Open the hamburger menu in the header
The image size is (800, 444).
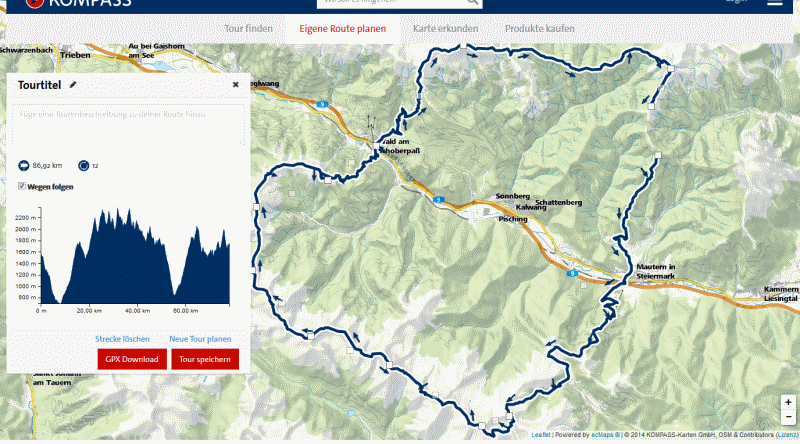tap(775, 3)
